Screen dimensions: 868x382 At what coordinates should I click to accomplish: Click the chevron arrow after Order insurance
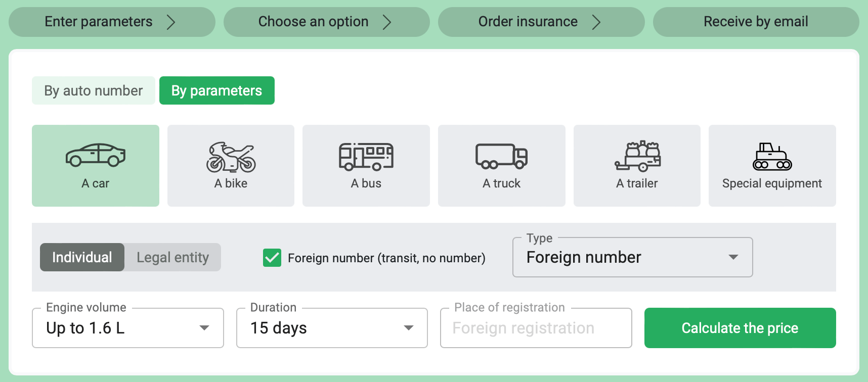596,22
